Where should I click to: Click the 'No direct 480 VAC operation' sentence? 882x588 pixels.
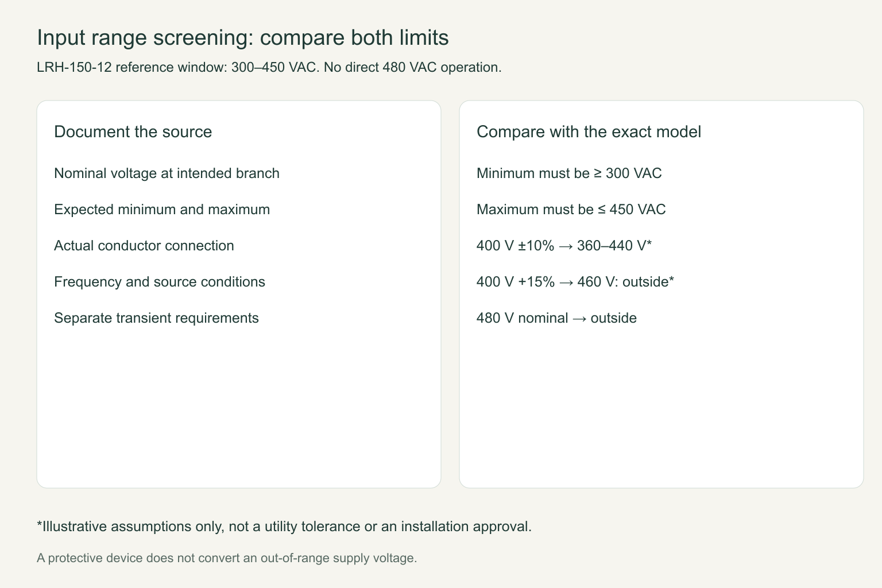(x=413, y=67)
